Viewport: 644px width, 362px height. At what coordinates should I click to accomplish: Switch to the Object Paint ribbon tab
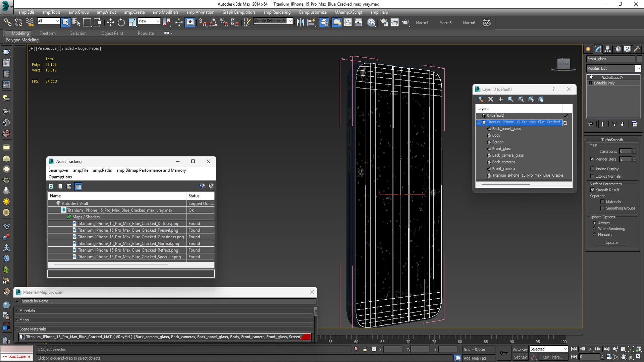(112, 33)
